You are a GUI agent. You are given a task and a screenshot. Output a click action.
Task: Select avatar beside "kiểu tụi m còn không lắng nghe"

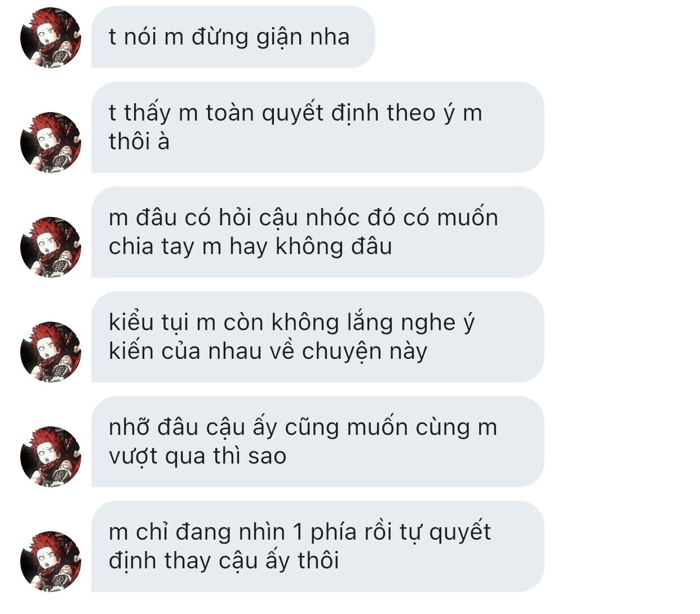[51, 352]
